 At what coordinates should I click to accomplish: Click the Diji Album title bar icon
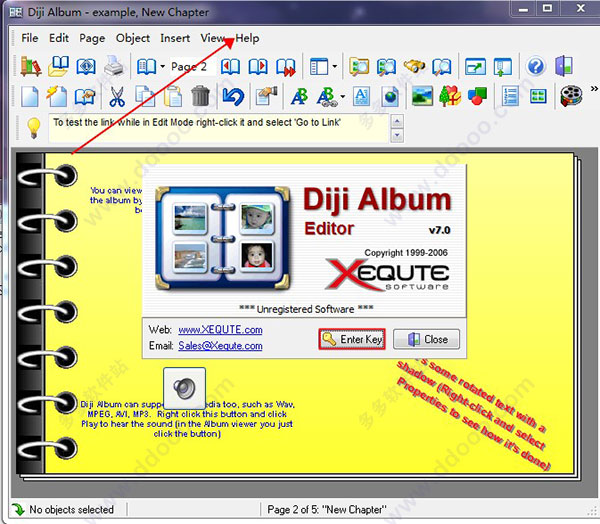click(16, 12)
